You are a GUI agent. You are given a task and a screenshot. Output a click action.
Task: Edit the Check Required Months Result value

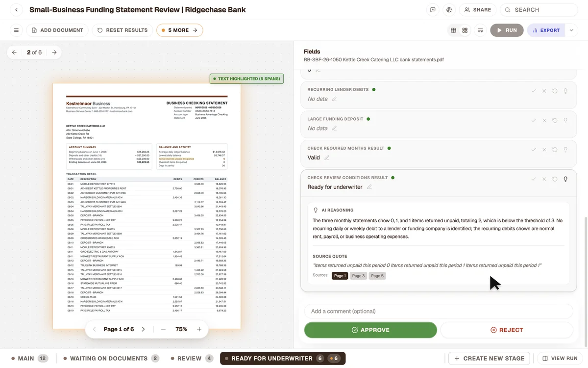[x=327, y=158]
